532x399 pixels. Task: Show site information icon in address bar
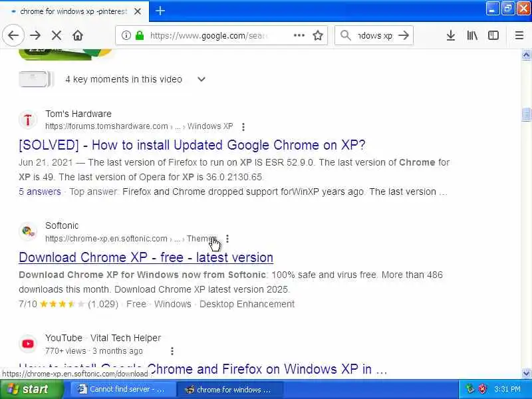tap(126, 35)
